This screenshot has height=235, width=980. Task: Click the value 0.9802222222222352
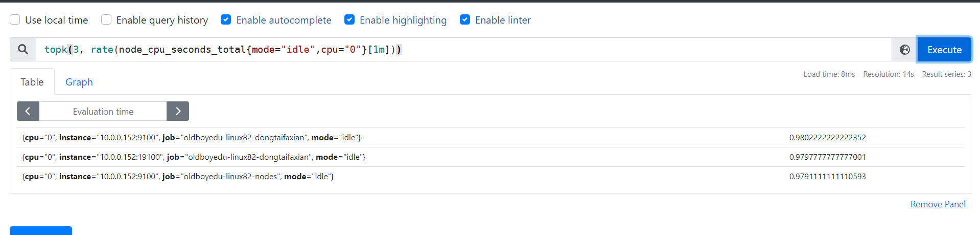tap(827, 138)
